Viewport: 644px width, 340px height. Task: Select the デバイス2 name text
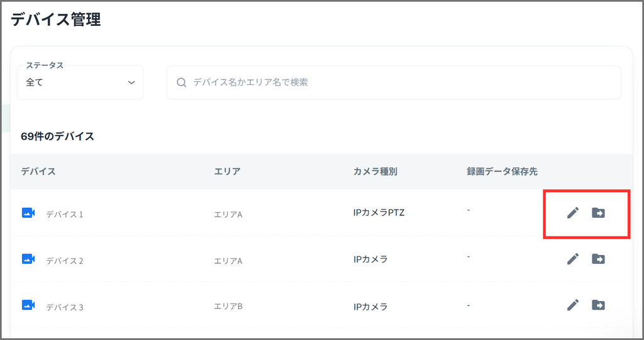[65, 261]
